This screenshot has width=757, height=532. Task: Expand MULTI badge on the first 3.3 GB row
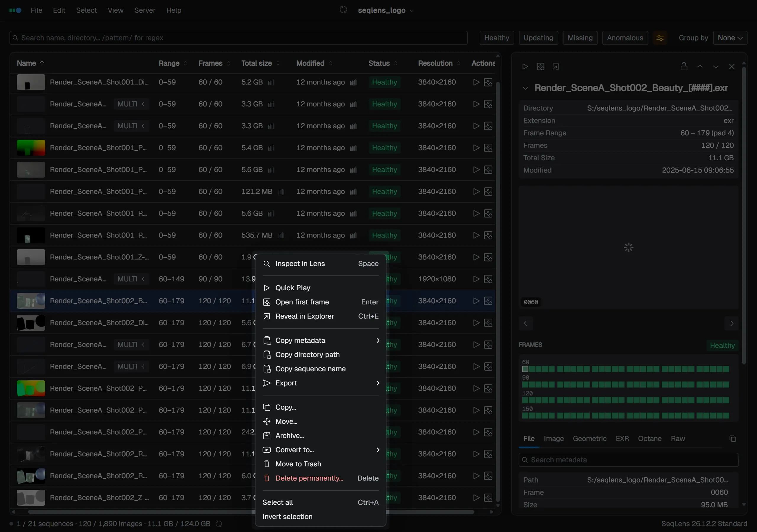[131, 104]
